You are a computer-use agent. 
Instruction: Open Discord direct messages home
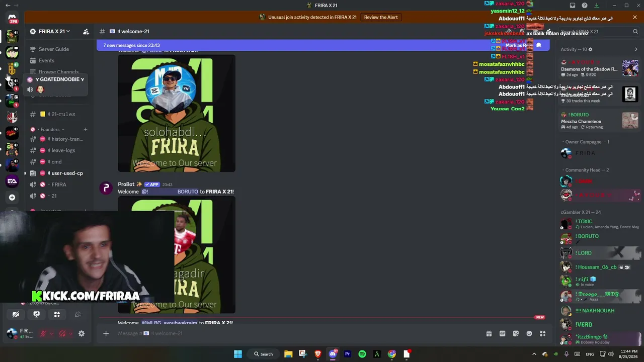[x=12, y=18]
